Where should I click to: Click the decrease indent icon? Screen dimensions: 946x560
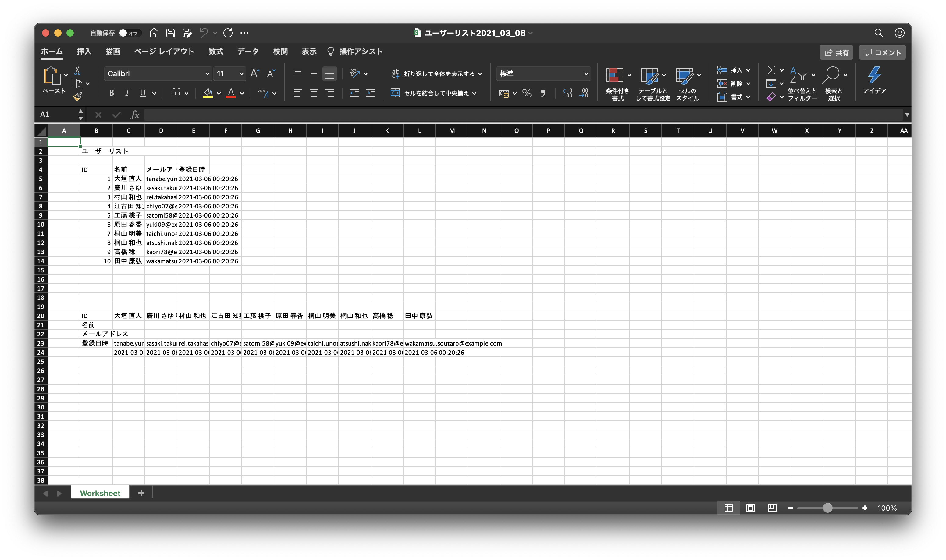tap(355, 93)
